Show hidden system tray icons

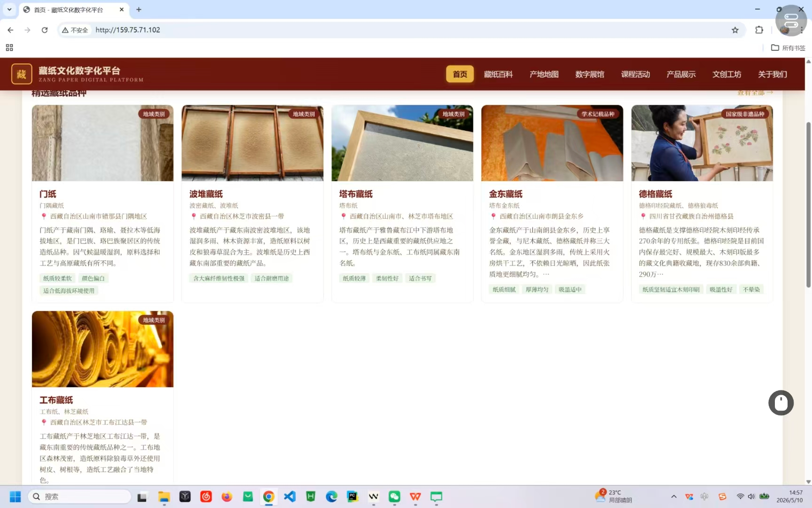(674, 497)
